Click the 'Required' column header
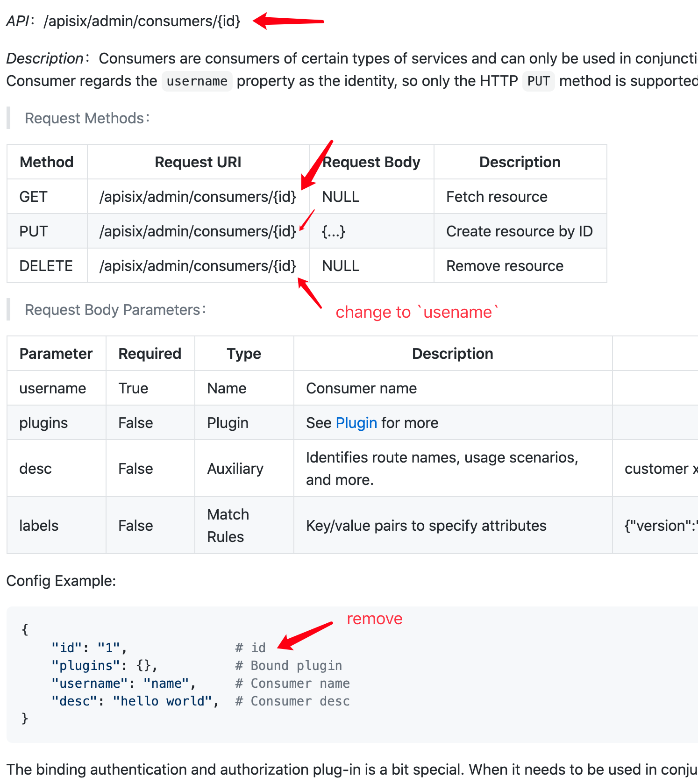The width and height of the screenshot is (698, 784). (150, 354)
